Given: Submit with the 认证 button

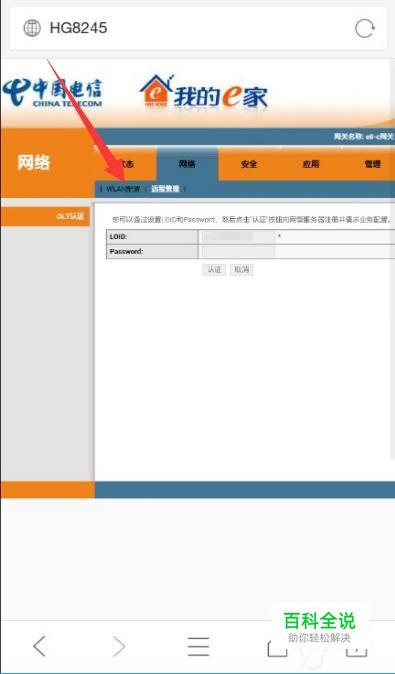Looking at the screenshot, I should [x=214, y=270].
